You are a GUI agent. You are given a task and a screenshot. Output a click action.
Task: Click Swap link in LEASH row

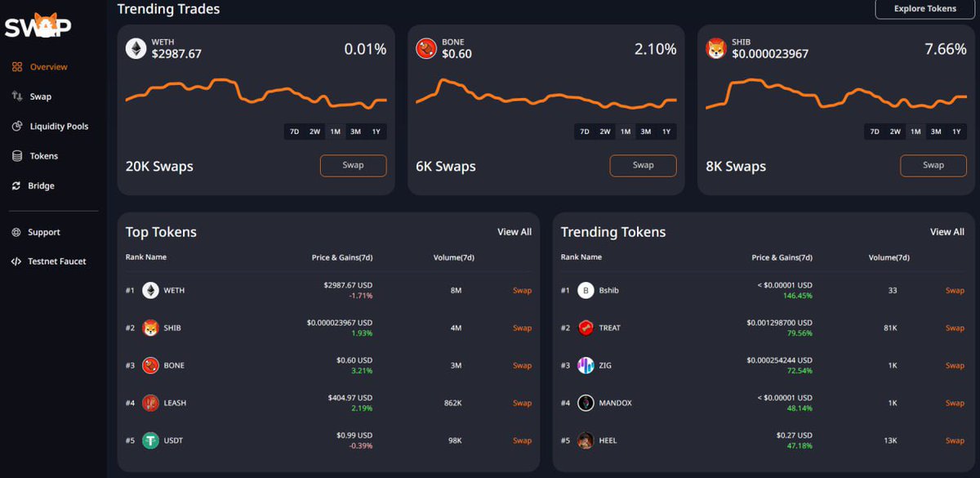(x=522, y=403)
